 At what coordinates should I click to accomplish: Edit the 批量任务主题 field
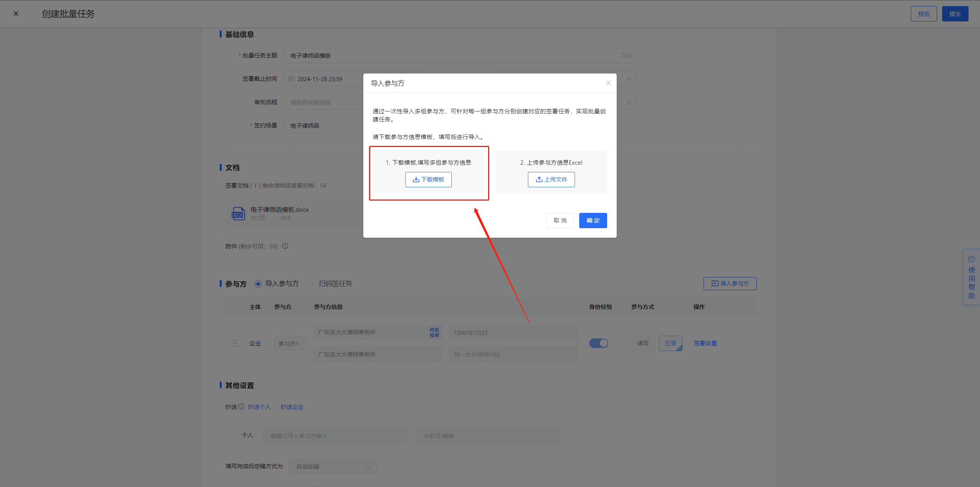(x=460, y=56)
